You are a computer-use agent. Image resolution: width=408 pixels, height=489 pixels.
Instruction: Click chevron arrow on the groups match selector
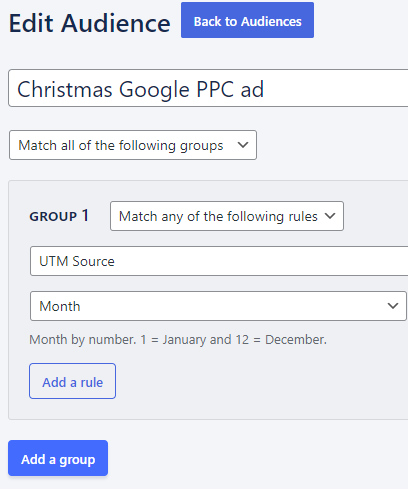(x=243, y=145)
